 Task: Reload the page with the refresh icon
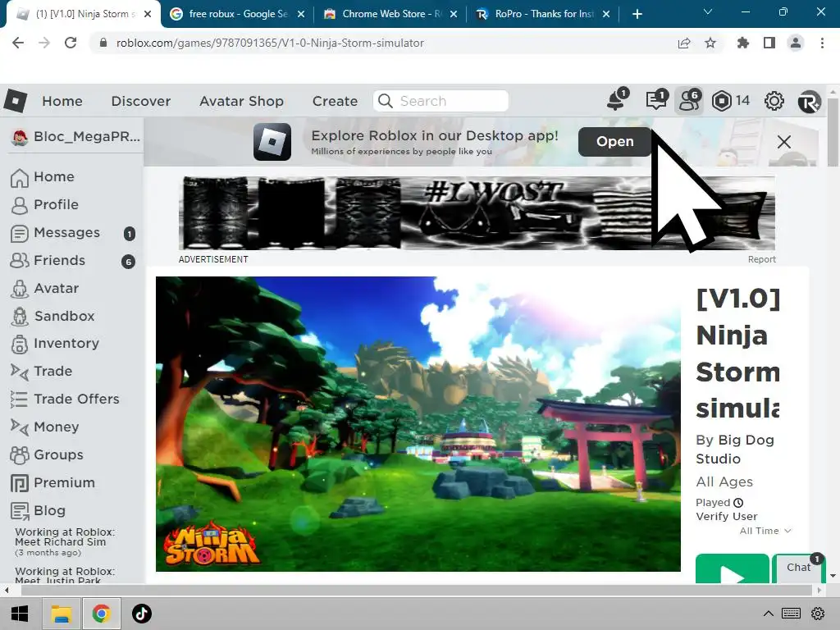(x=71, y=43)
